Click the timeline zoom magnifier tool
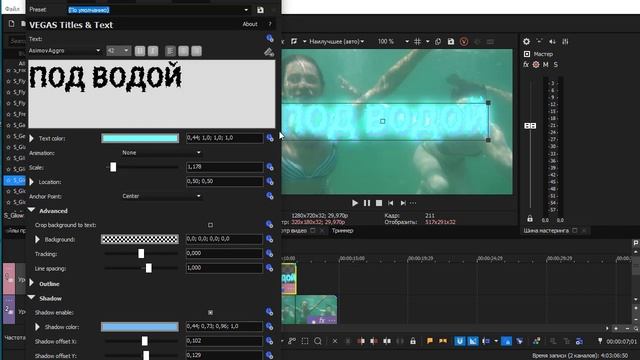 click(x=318, y=341)
